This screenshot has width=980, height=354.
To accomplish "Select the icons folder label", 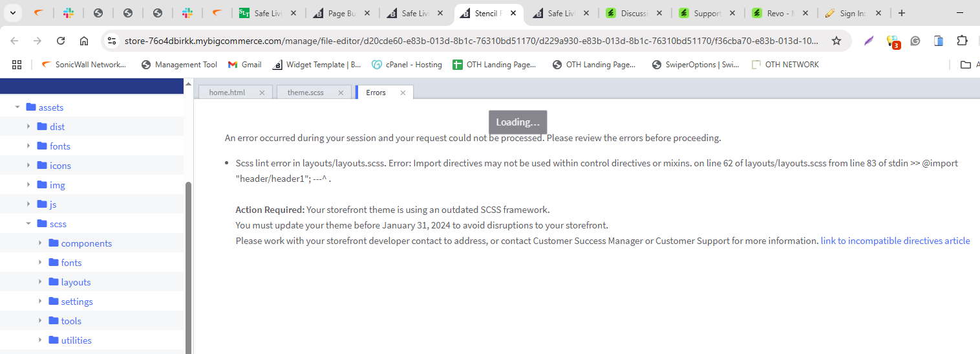I will coord(60,166).
